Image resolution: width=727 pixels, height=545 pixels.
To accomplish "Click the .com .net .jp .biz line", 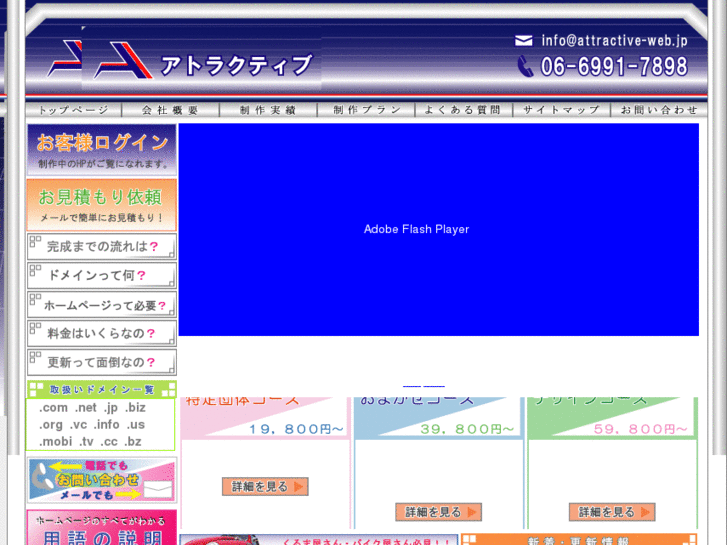I will coord(92,408).
